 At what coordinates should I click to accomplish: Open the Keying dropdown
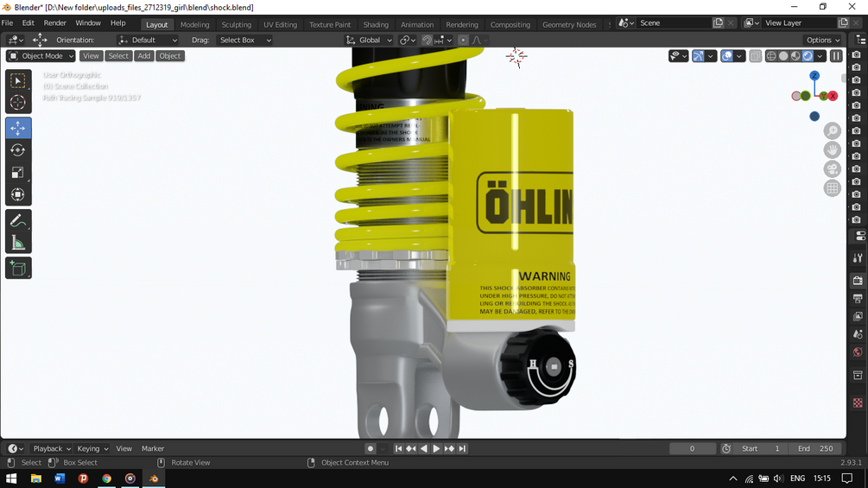[x=92, y=449]
